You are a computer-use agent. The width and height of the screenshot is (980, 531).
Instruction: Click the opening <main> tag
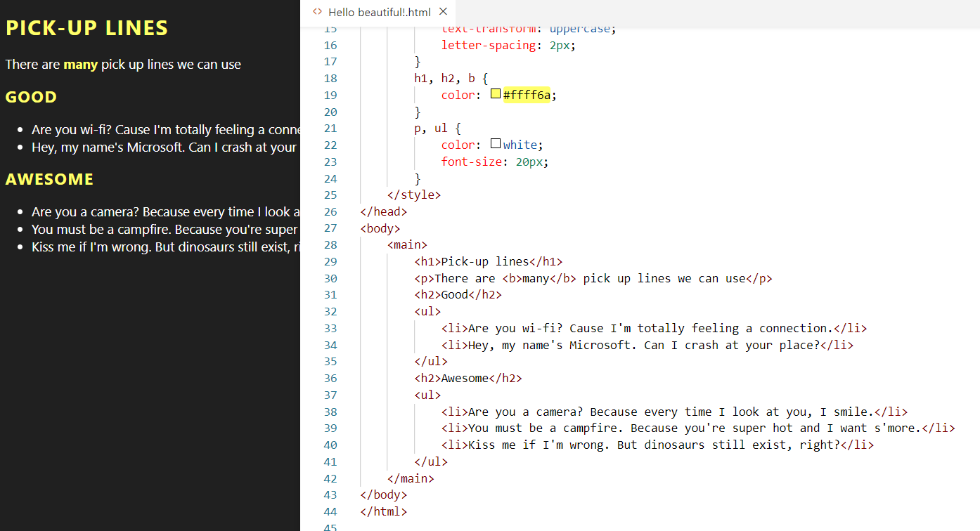click(x=407, y=245)
